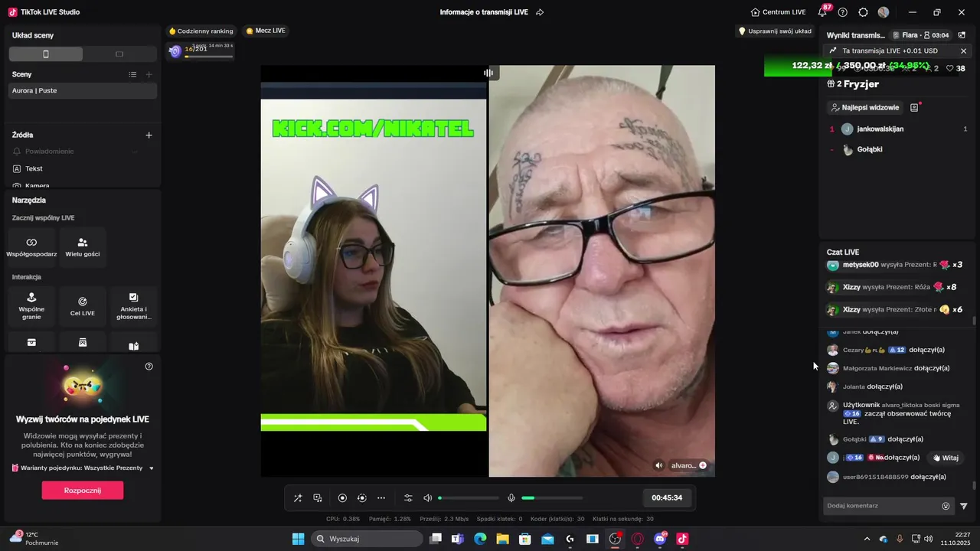The width and height of the screenshot is (980, 551).
Task: Mute guest audio speaker icon
Action: click(659, 465)
